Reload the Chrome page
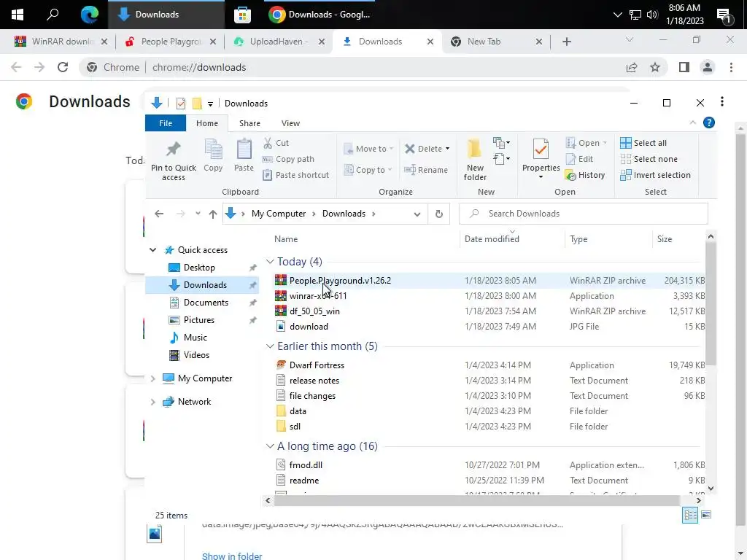 click(x=63, y=67)
